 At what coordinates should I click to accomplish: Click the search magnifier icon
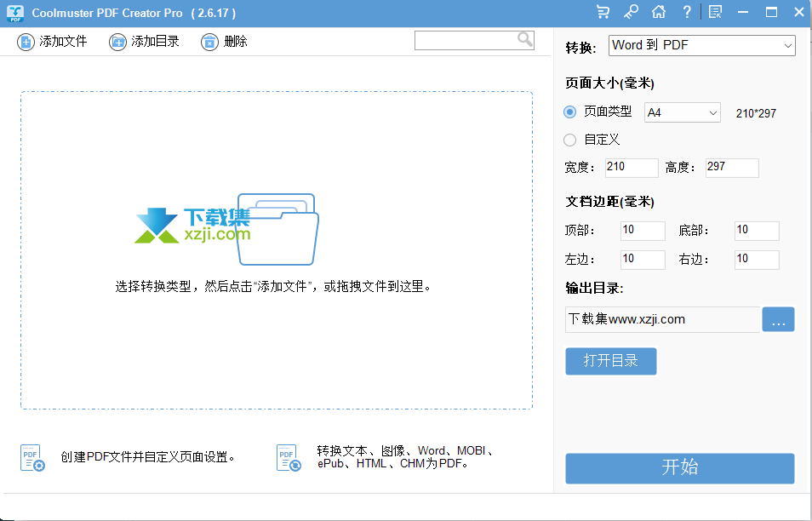tap(524, 39)
